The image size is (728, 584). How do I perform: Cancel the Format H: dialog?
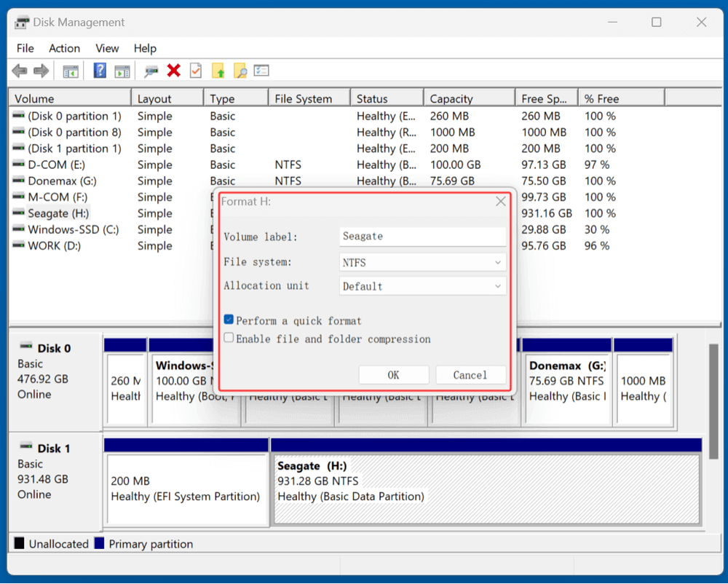point(470,374)
